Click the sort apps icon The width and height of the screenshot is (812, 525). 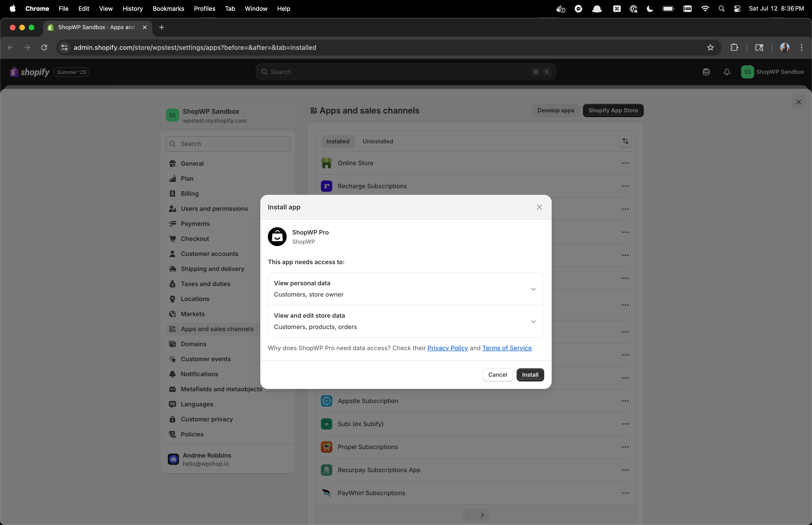tap(625, 141)
